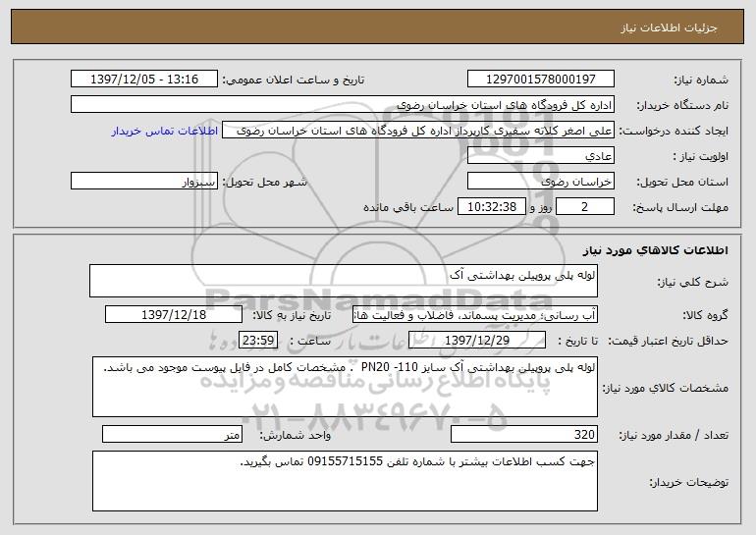Image resolution: width=756 pixels, height=535 pixels.
Task: Click the goods specification text box PN20
Action: coord(345,387)
